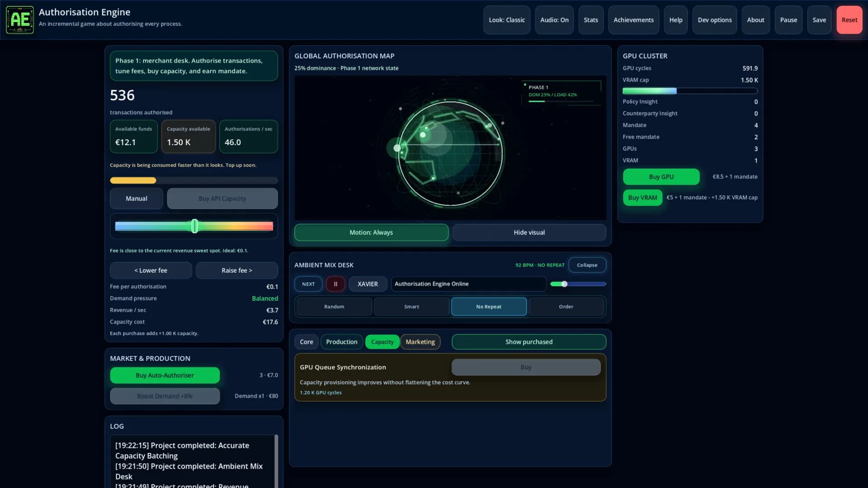Image resolution: width=868 pixels, height=488 pixels.
Task: Open Help
Action: [x=676, y=20]
